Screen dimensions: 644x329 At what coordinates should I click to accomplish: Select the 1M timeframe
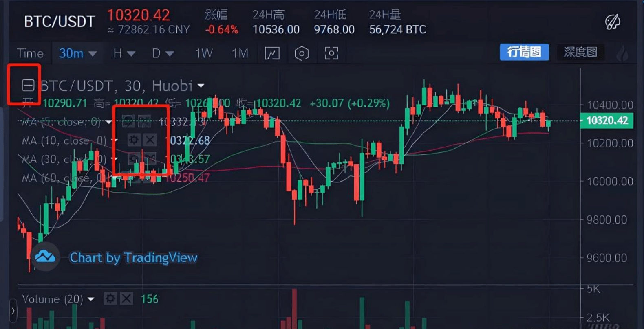coord(240,53)
